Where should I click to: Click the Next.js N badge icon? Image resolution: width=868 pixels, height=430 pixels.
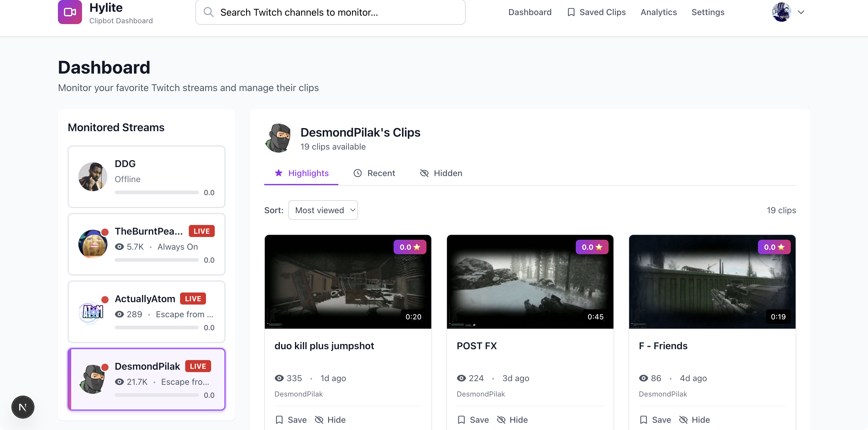coord(23,407)
